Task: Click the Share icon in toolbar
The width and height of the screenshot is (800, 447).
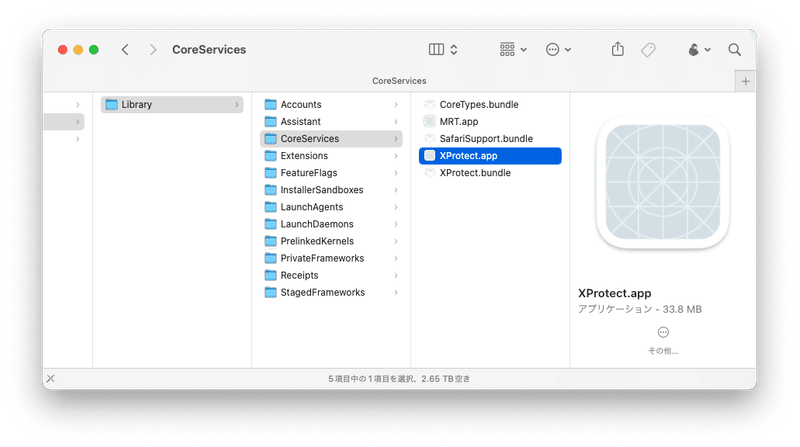Action: (618, 49)
